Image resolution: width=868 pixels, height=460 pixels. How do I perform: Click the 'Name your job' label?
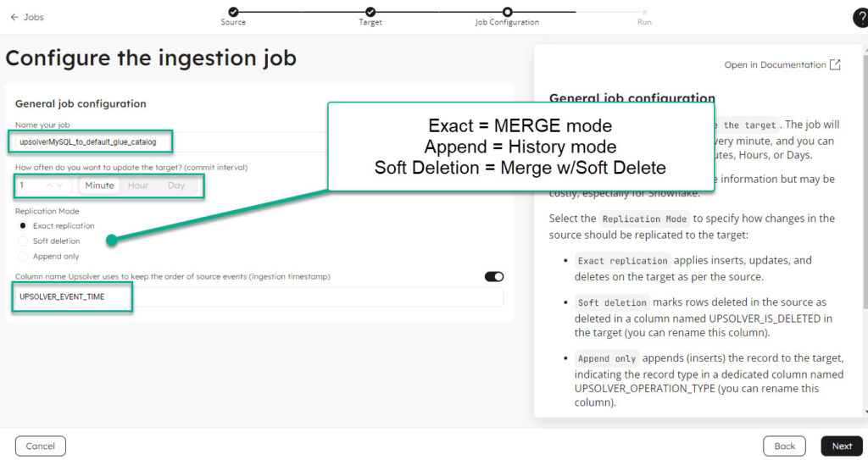click(42, 125)
